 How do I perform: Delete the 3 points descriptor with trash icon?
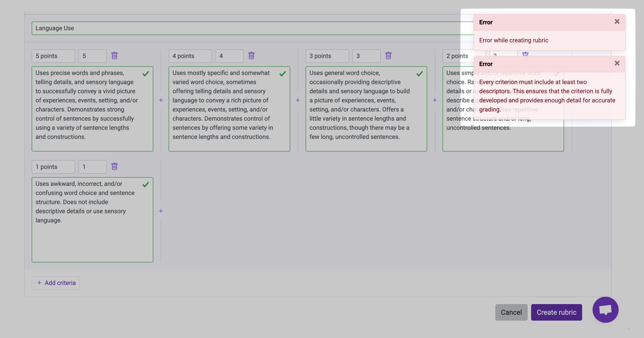pyautogui.click(x=388, y=56)
